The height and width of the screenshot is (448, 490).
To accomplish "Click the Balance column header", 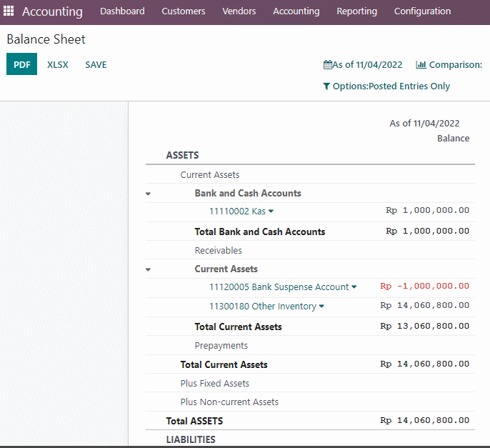I will pyautogui.click(x=453, y=138).
